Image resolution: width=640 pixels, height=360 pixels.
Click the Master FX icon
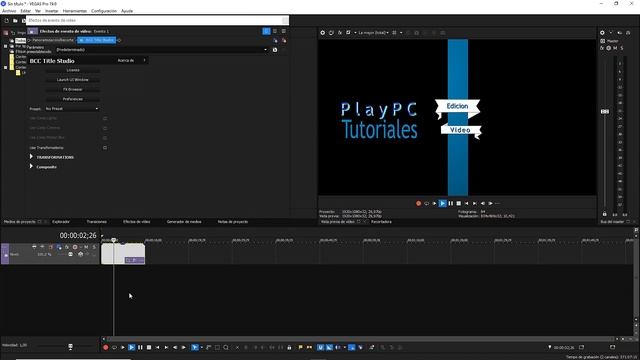point(602,48)
